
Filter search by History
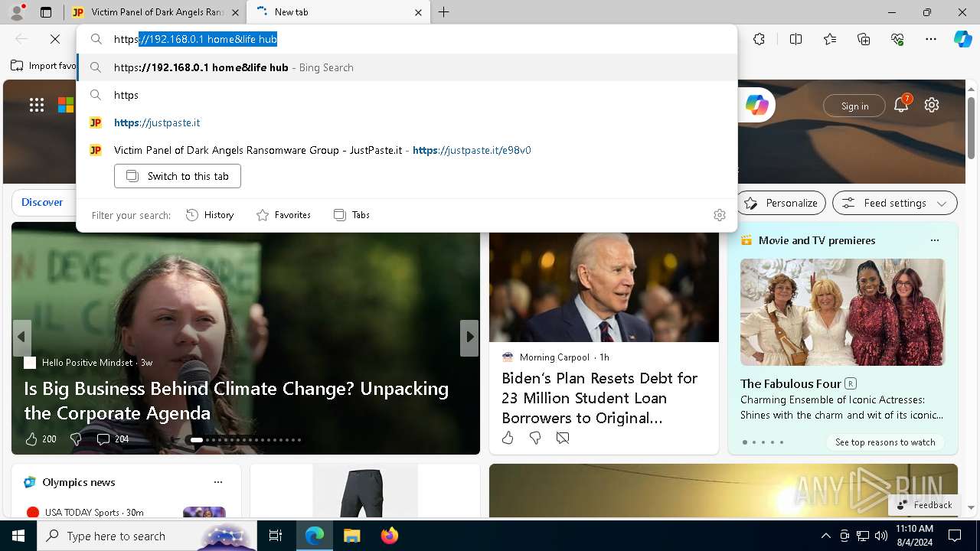210,215
